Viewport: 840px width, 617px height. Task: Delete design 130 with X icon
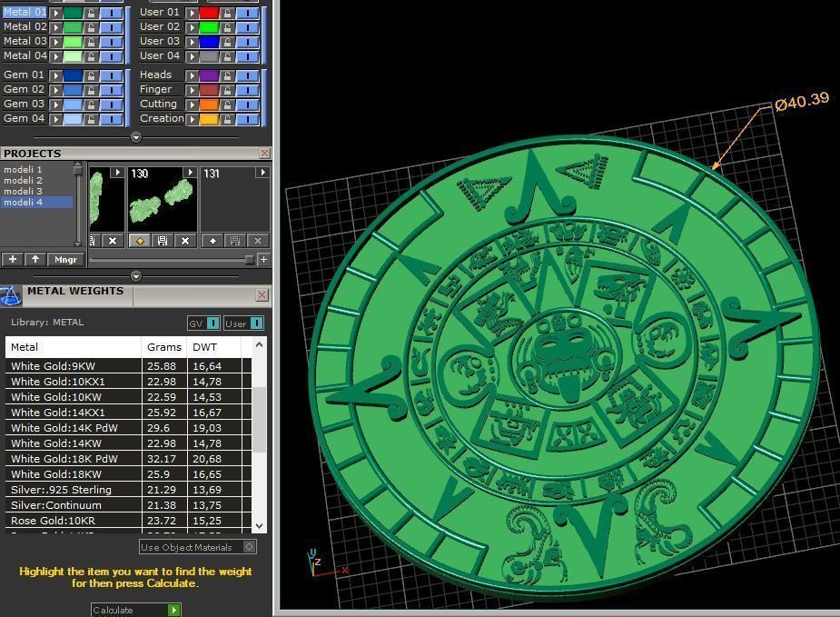point(185,241)
